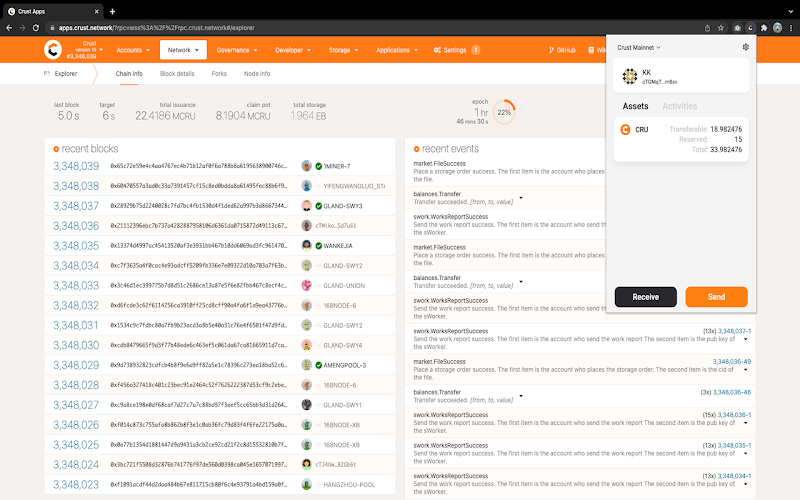This screenshot has width=800, height=500.
Task: Open the Chrome profile avatar
Action: (778, 28)
